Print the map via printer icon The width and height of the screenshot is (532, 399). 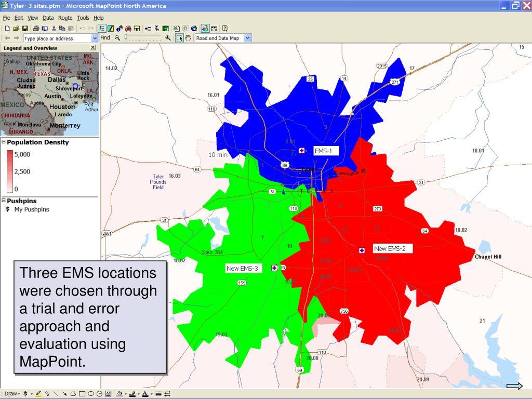coord(36,29)
